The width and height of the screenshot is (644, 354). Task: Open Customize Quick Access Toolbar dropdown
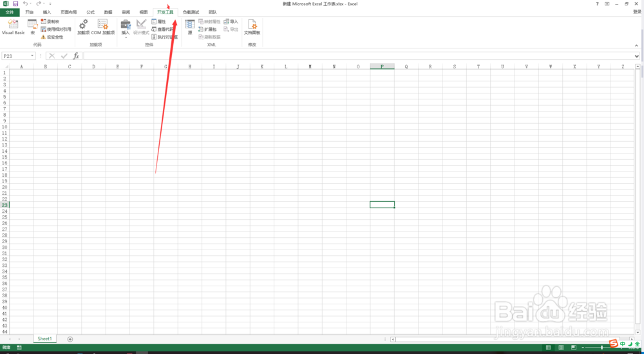50,4
